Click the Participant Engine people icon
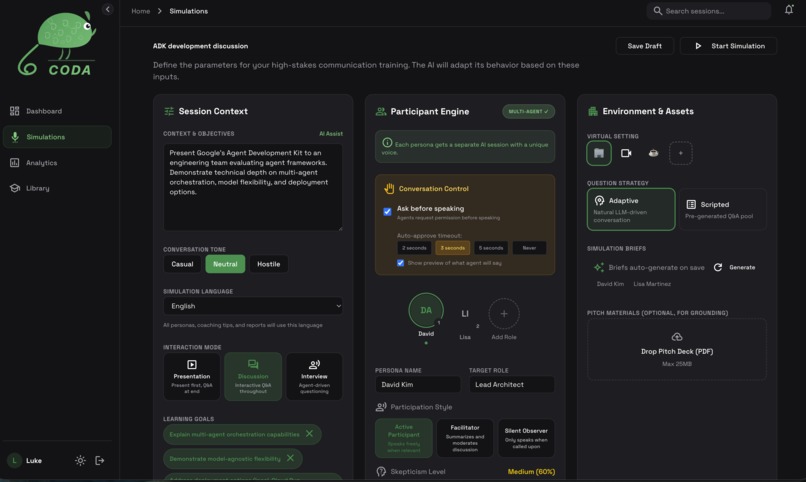The width and height of the screenshot is (806, 482). pos(380,112)
